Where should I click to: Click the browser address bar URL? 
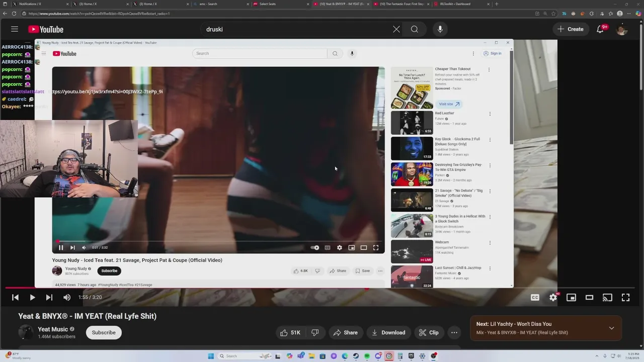99,14
